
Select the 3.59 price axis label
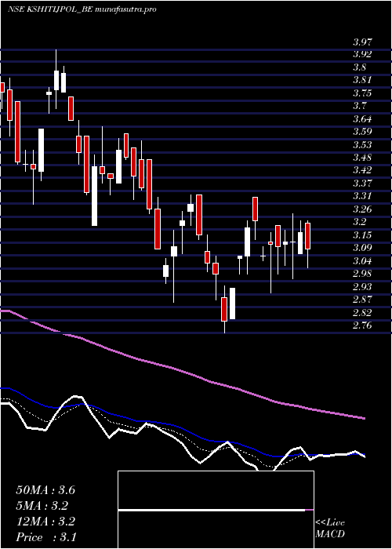[x=362, y=132]
